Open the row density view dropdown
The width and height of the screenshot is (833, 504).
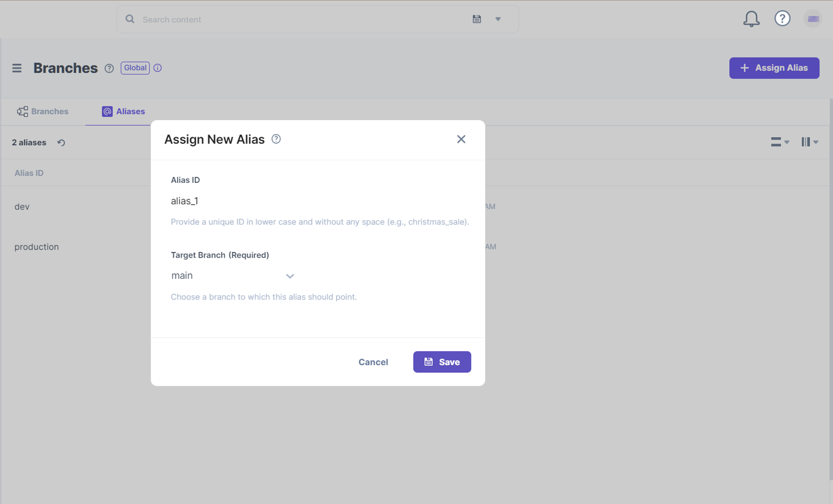pos(780,142)
